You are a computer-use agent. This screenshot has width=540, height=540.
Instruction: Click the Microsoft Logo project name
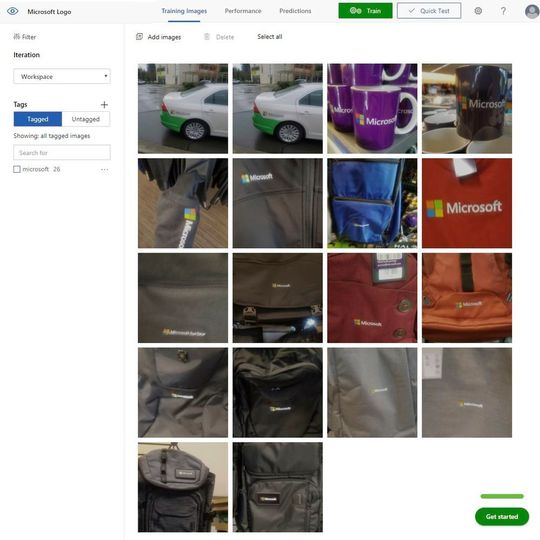click(49, 12)
